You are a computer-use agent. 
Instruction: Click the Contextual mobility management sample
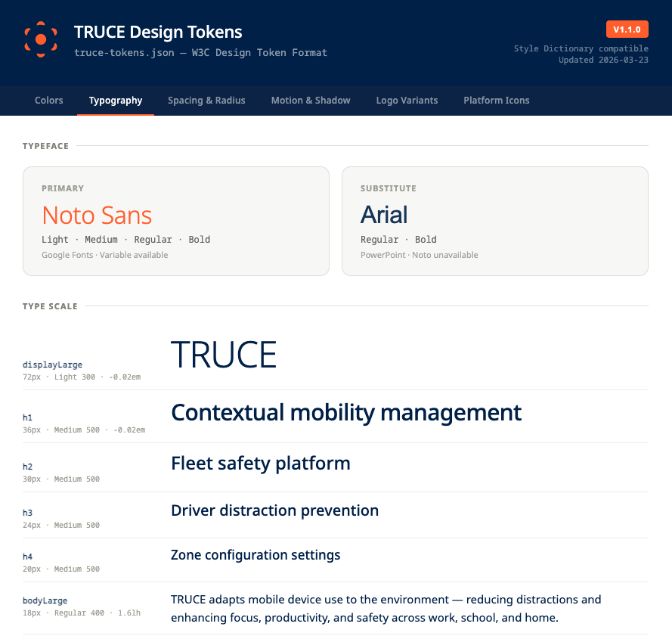tap(346, 413)
